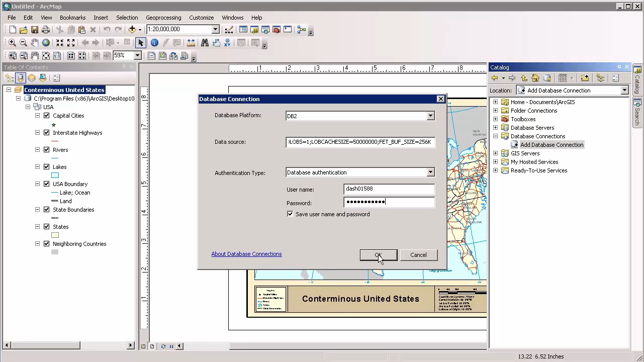Select the Zoom Out tool
644x362 pixels.
tap(23, 43)
